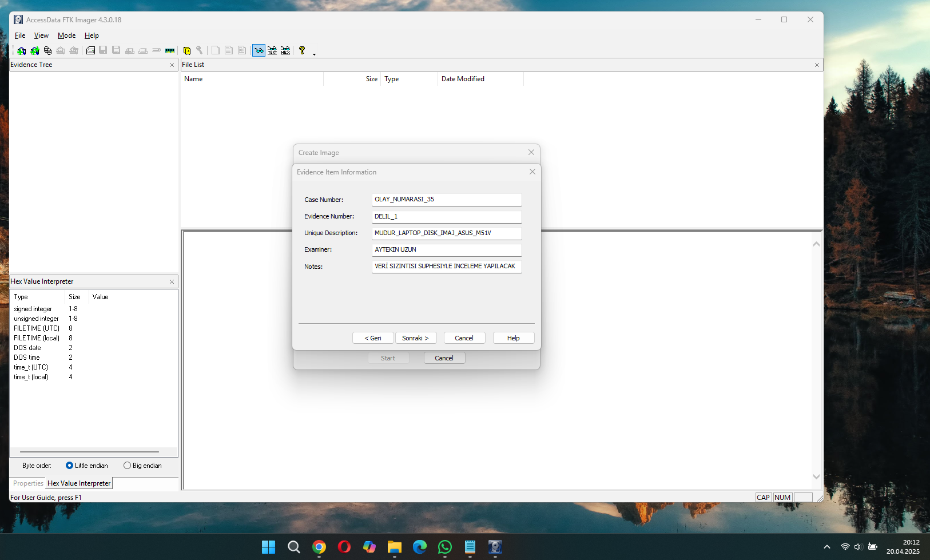Sort file list by Date Modified column
This screenshot has height=560, width=930.
click(x=480, y=79)
